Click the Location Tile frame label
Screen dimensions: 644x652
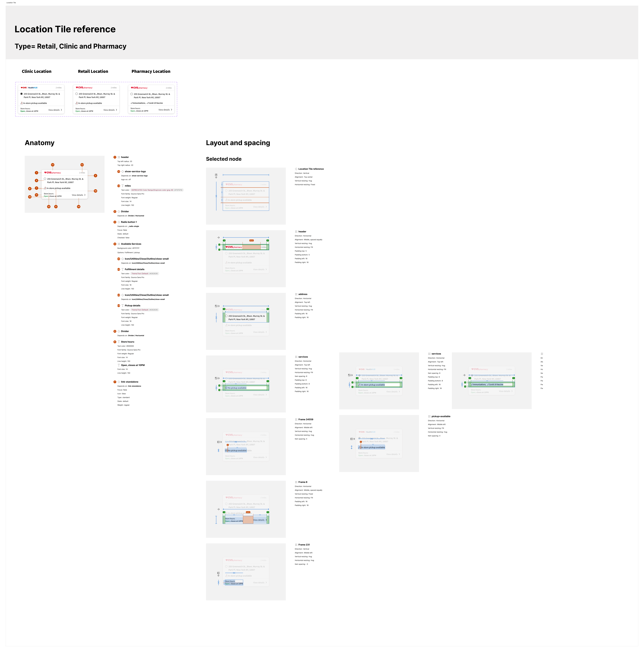click(11, 3)
